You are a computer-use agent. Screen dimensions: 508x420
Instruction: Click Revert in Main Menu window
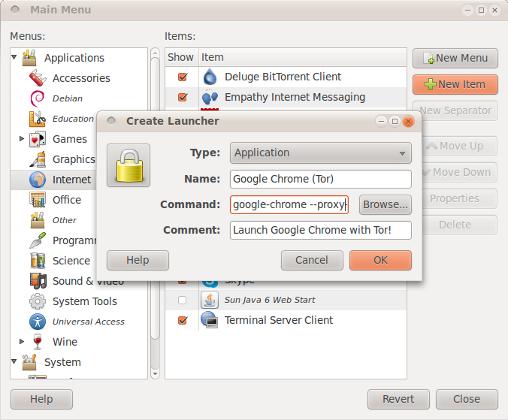pos(398,399)
